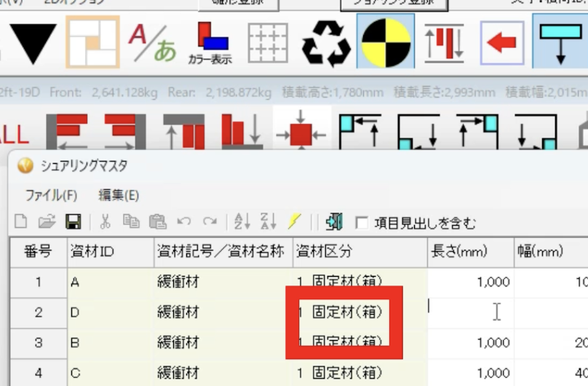
Task: Click the 資材区分 column header
Action: [360, 252]
